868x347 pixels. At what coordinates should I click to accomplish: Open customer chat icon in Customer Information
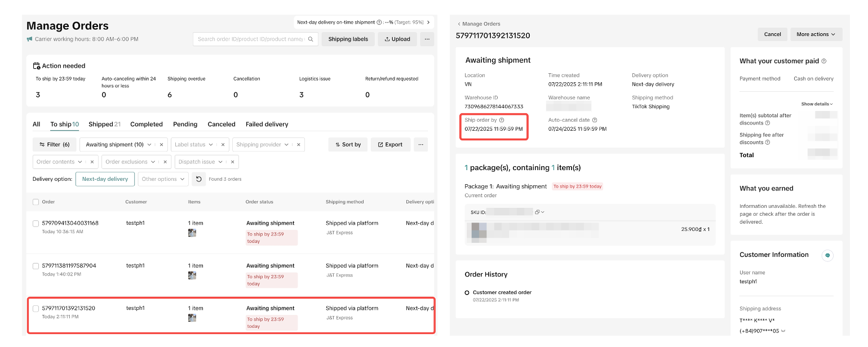tap(827, 255)
